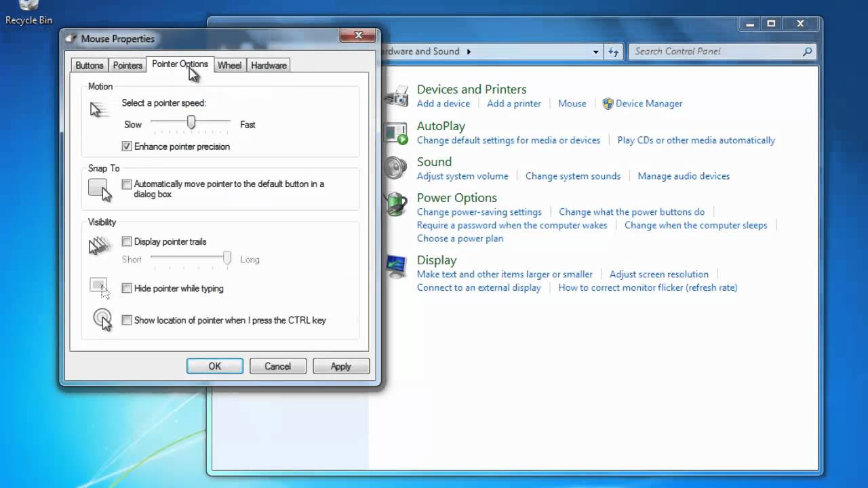Uncheck Enhance pointer precision

click(x=127, y=146)
